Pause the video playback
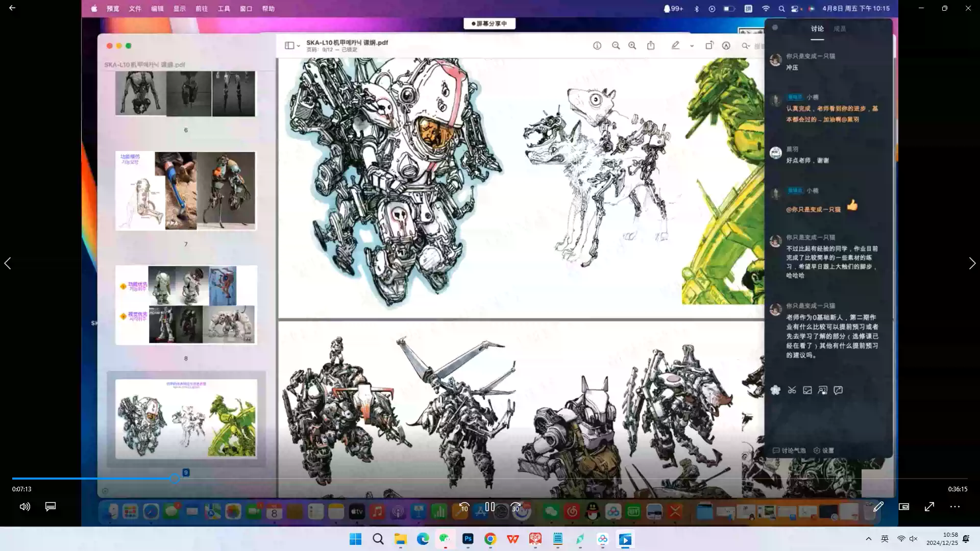Viewport: 980px width, 551px height. [x=489, y=507]
